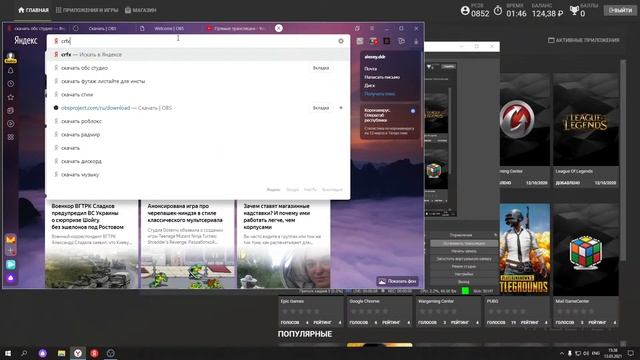640x360 pixels.
Task: Open bookmarks star in Yandex sidebar
Action: [11, 97]
